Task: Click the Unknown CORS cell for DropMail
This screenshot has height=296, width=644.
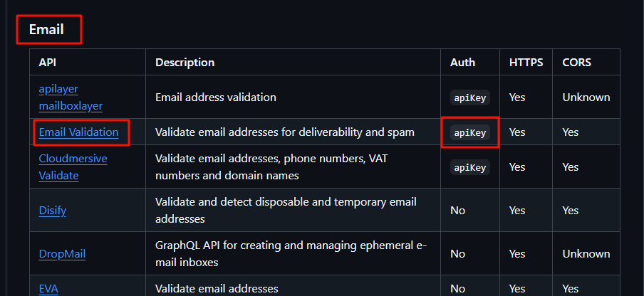Action: tap(586, 254)
